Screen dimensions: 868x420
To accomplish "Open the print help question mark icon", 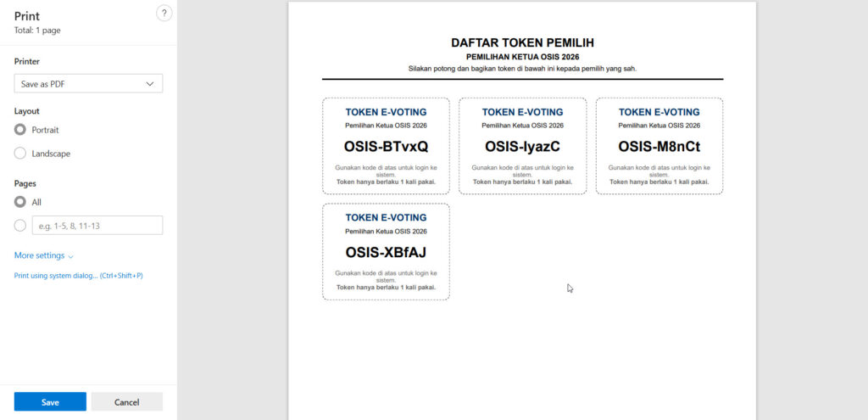I will click(x=164, y=13).
